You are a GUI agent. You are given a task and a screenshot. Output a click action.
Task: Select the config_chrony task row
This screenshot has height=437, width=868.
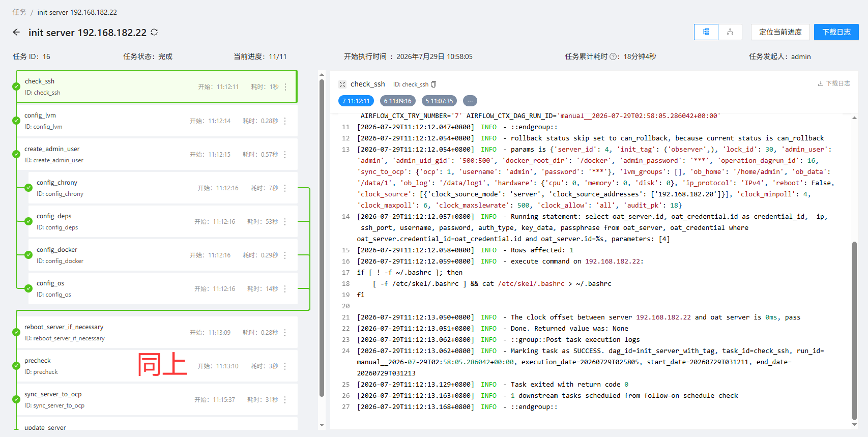163,188
